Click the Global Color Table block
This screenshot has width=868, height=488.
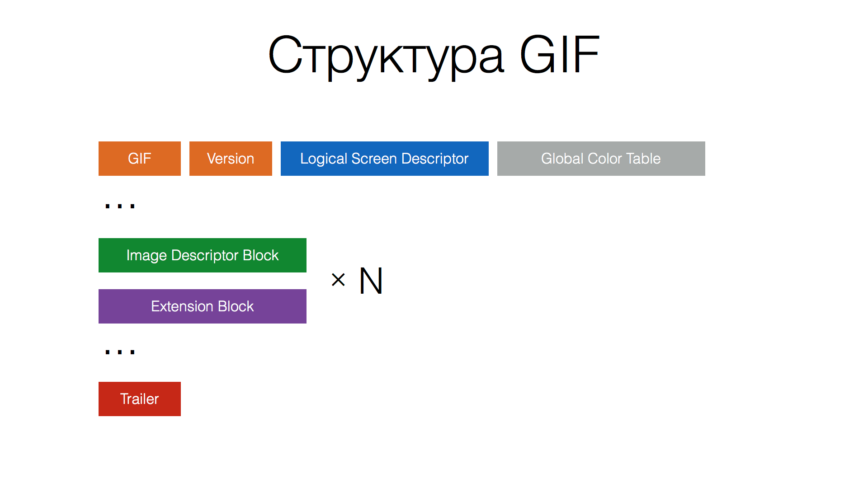(601, 159)
